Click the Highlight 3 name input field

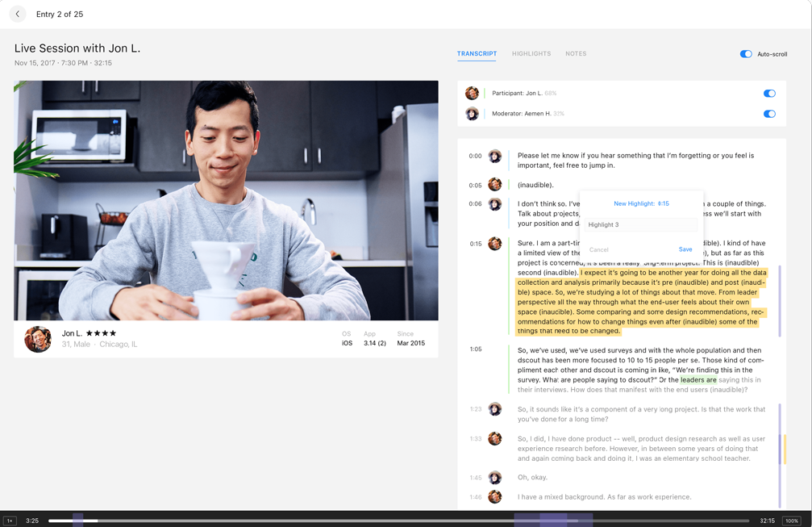click(x=641, y=224)
